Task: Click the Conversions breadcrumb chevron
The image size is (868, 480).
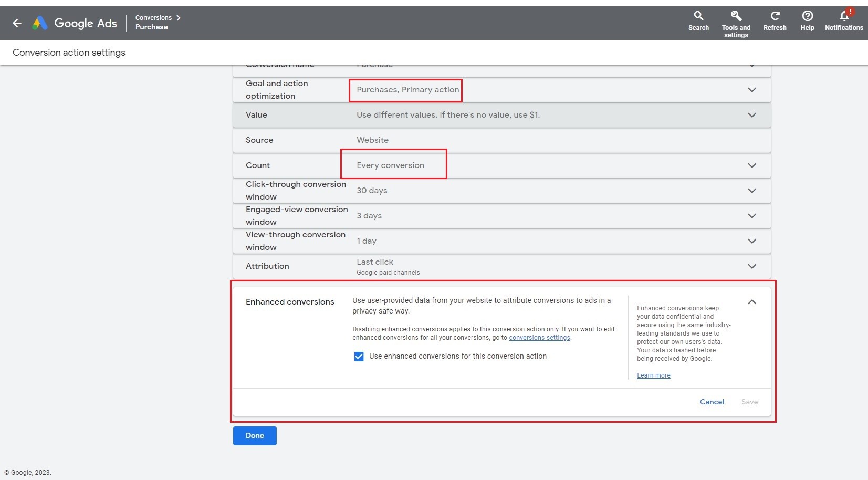Action: [x=179, y=17]
